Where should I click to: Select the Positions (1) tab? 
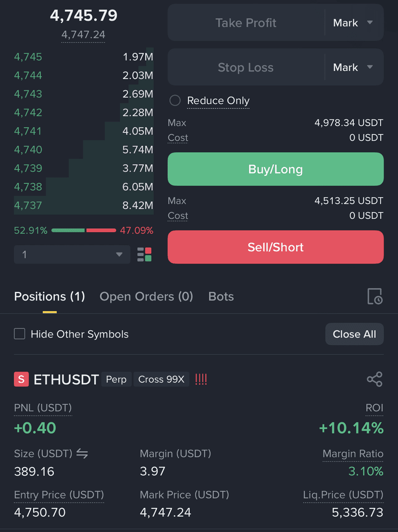50,297
